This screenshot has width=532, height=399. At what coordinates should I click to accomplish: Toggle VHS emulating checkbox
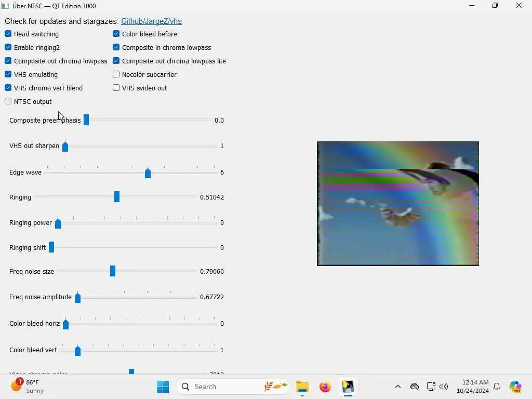(x=8, y=74)
